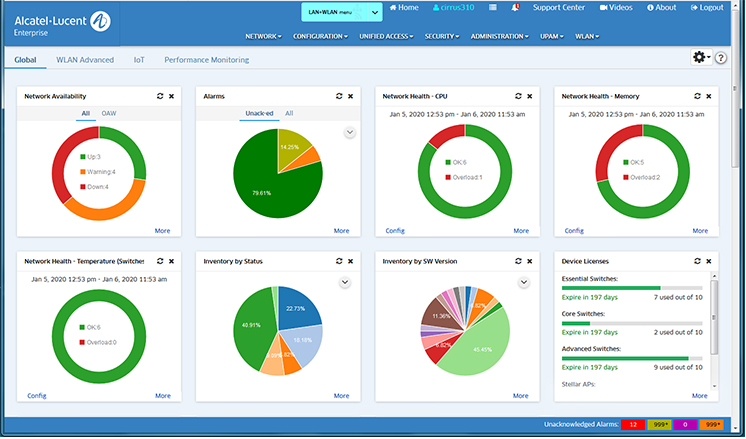This screenshot has width=746, height=439.
Task: Switch Alarms view to All
Action: 289,114
